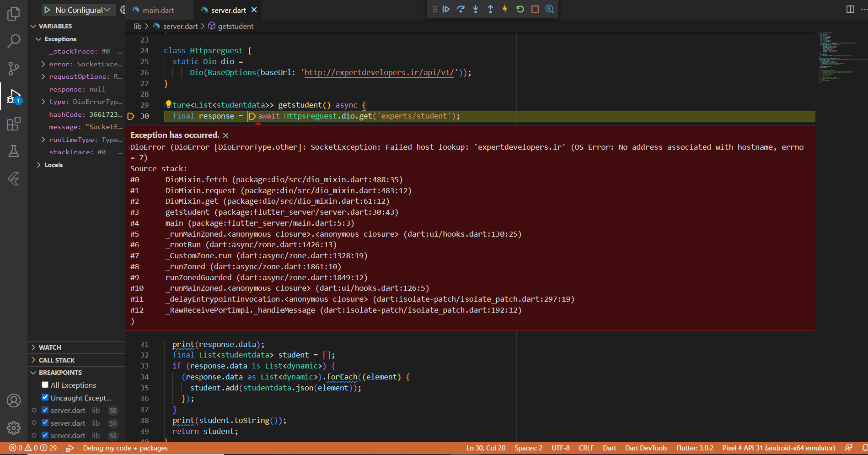This screenshot has width=868, height=455.
Task: Click the Flutter: 3.0.2 version item
Action: click(x=695, y=448)
